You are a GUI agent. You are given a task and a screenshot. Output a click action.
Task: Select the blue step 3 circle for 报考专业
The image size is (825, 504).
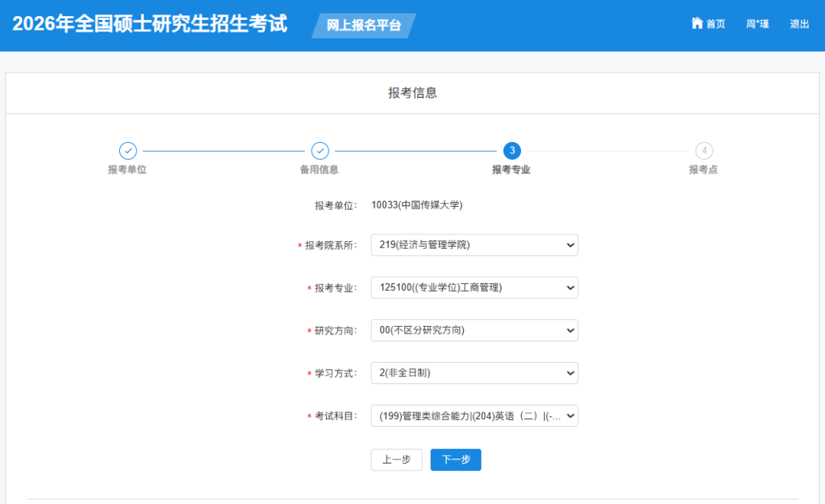pos(510,150)
